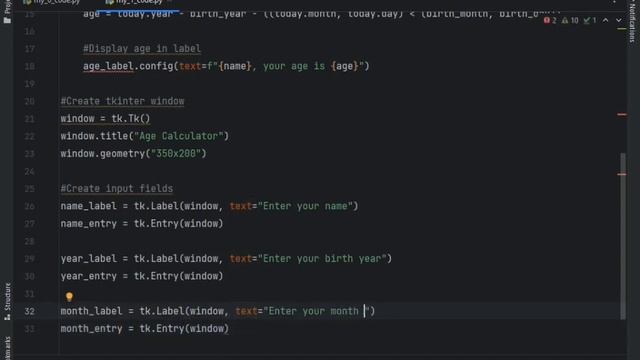The width and height of the screenshot is (640, 360).
Task: Click "month_label" on line 32
Action: [91, 311]
